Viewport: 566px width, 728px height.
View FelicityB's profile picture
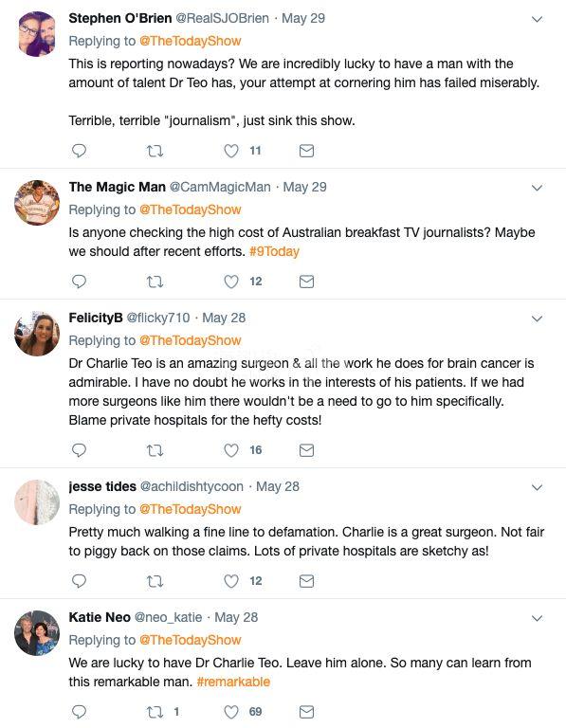tap(37, 334)
